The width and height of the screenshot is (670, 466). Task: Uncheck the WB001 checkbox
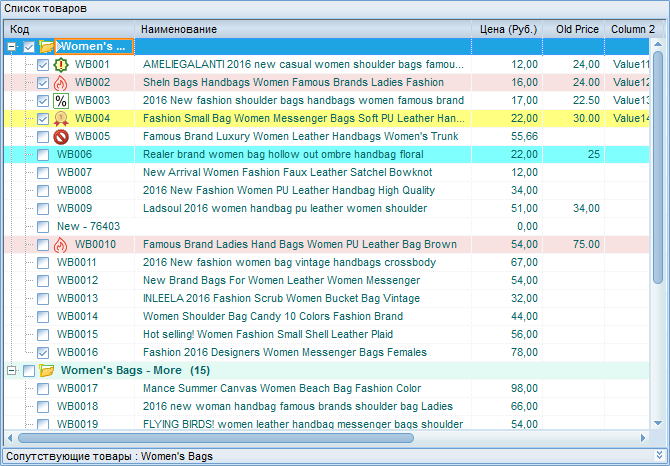(x=43, y=65)
